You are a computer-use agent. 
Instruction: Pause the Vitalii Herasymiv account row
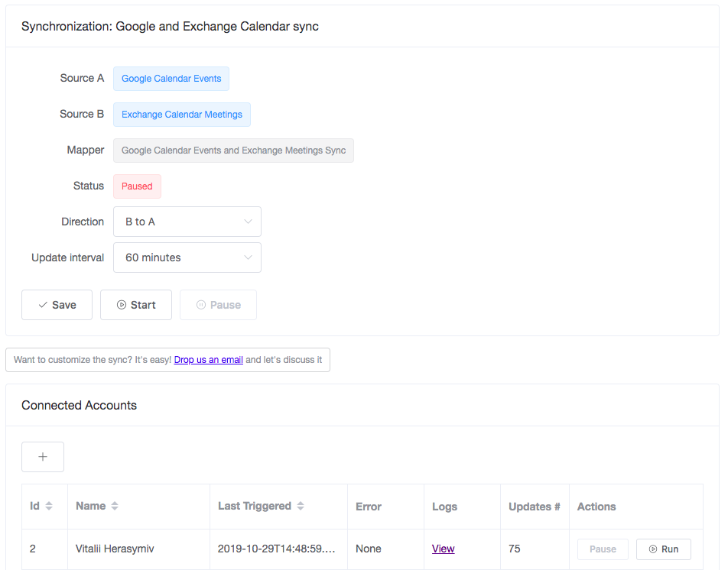pos(603,549)
